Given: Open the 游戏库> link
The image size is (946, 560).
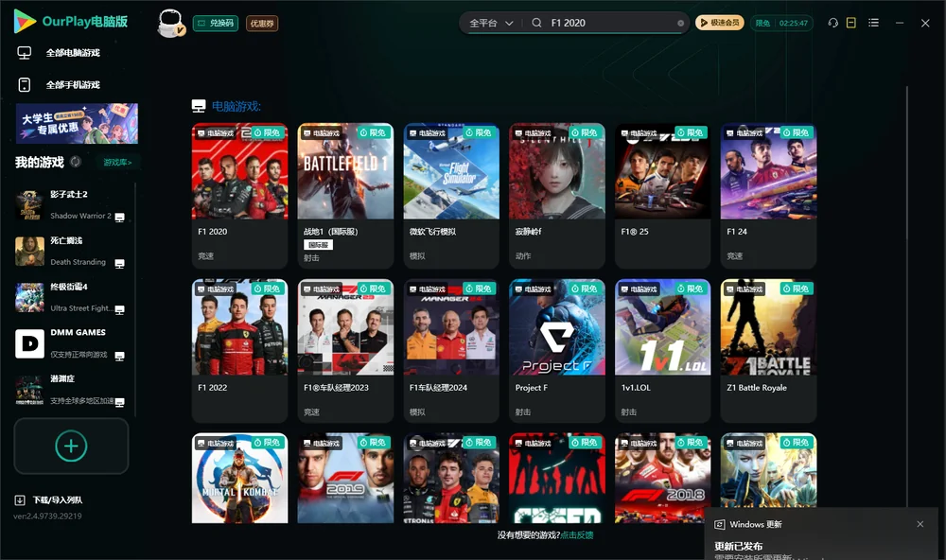Looking at the screenshot, I should [x=117, y=162].
